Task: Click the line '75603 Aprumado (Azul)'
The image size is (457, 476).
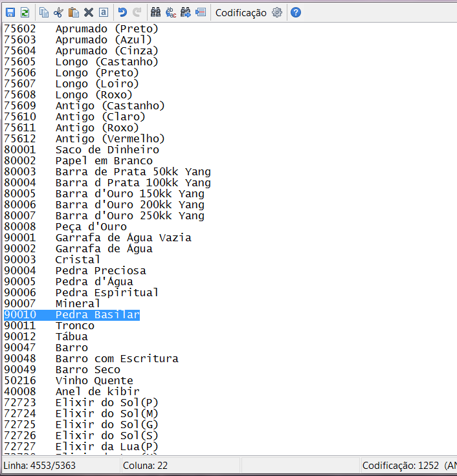Action: (78, 39)
